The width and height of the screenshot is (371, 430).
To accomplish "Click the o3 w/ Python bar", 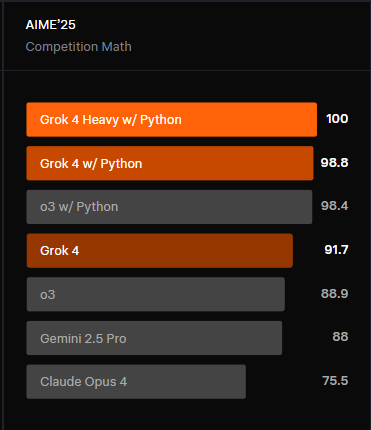I will pyautogui.click(x=169, y=207).
